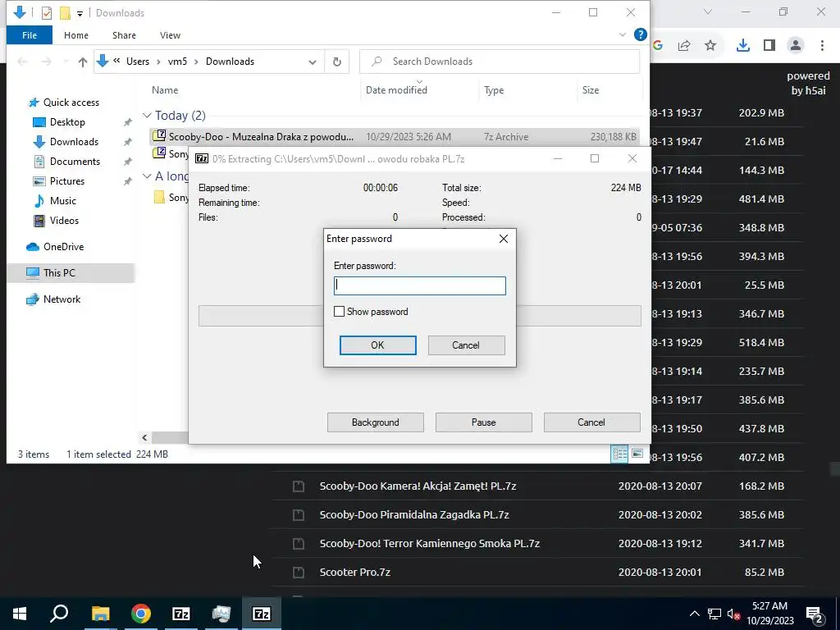
Task: Open Chrome profile avatar
Action: [x=796, y=46]
